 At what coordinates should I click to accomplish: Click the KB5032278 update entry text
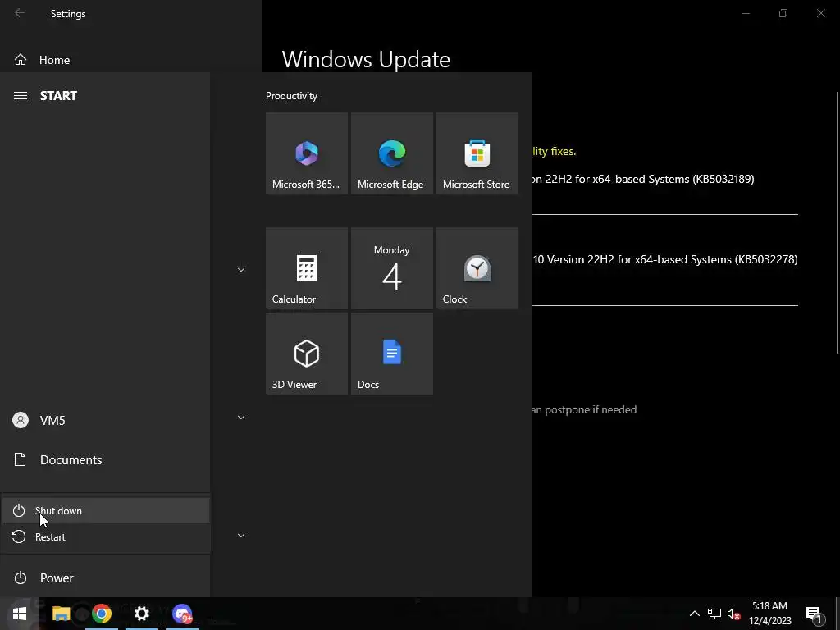(665, 259)
